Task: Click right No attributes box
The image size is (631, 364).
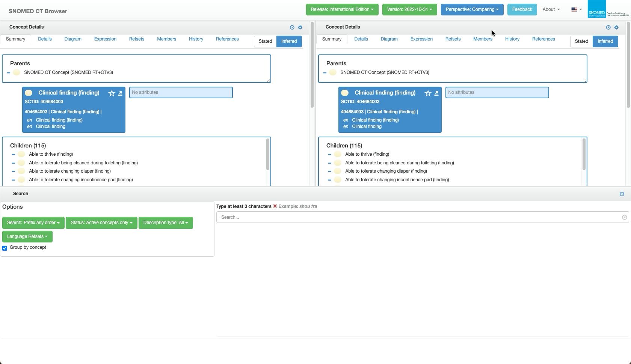Action: click(x=497, y=93)
